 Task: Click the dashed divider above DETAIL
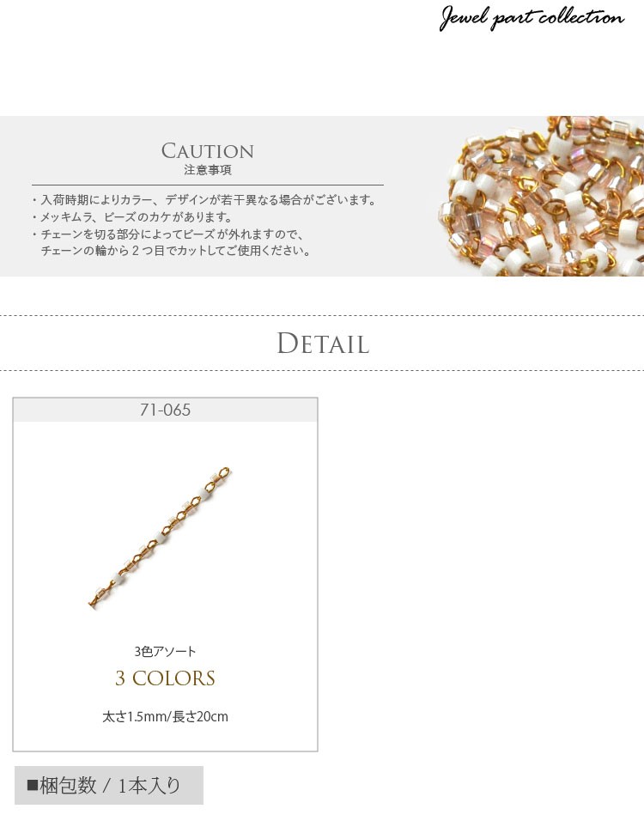[322, 315]
